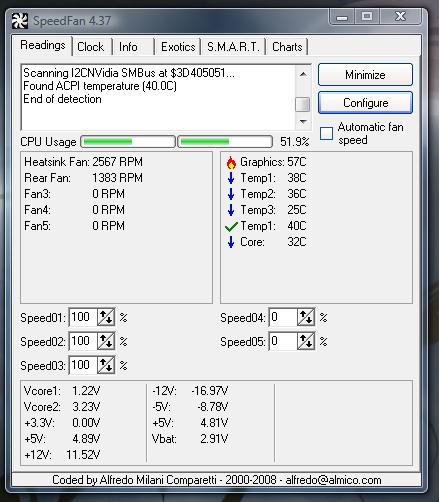Viewport: 440px width, 502px height.
Task: Maximize the SpeedFan window
Action: coord(367,16)
